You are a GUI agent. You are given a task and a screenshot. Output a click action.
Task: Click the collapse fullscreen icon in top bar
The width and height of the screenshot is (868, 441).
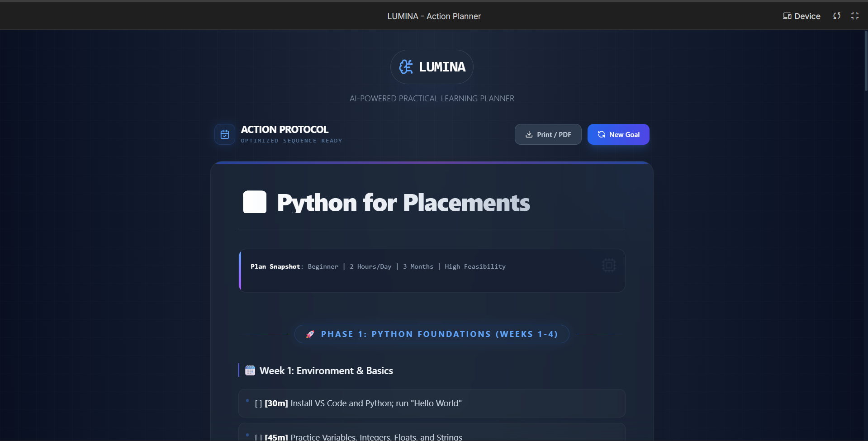point(855,16)
